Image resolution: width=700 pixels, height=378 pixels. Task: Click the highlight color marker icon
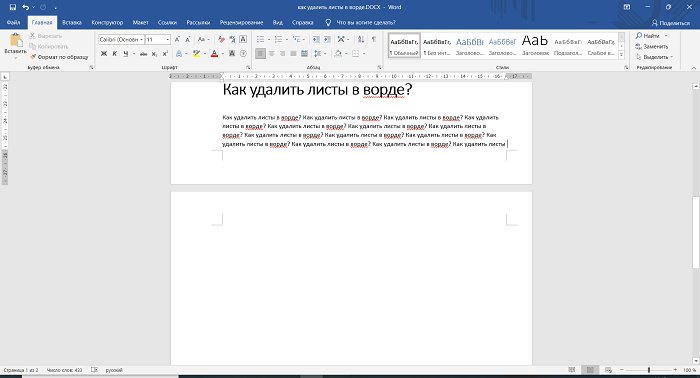196,54
